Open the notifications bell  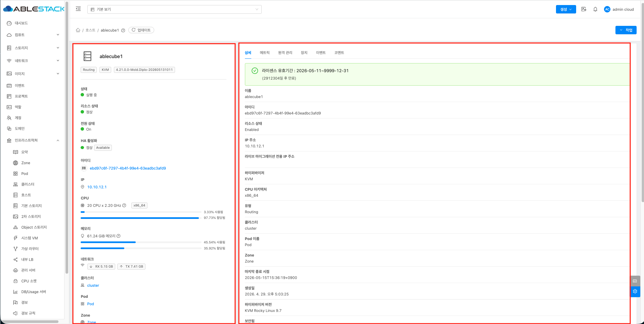595,9
